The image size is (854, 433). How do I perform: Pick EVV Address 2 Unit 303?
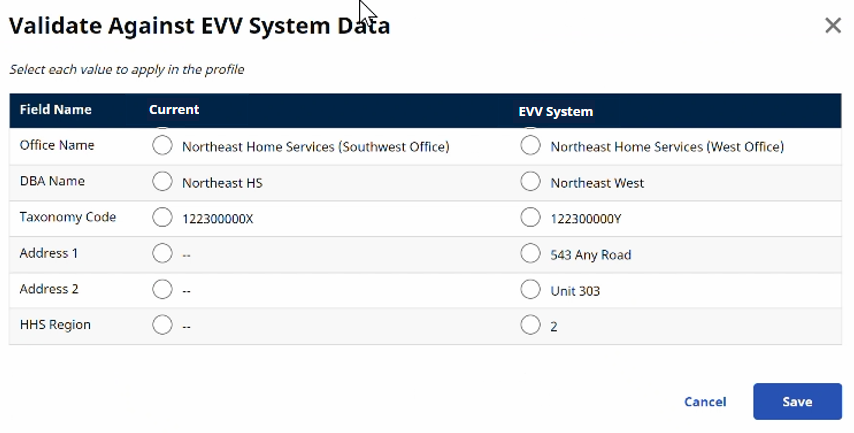coord(531,290)
